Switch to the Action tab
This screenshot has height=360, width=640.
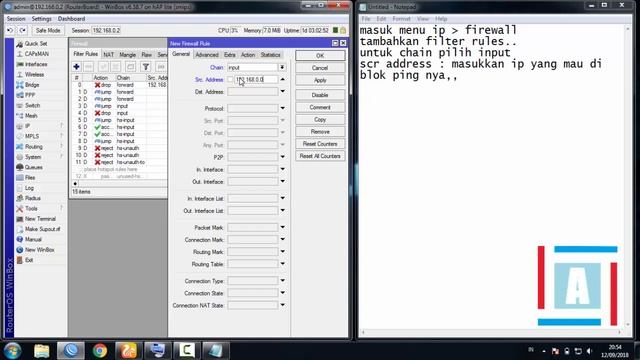click(248, 55)
